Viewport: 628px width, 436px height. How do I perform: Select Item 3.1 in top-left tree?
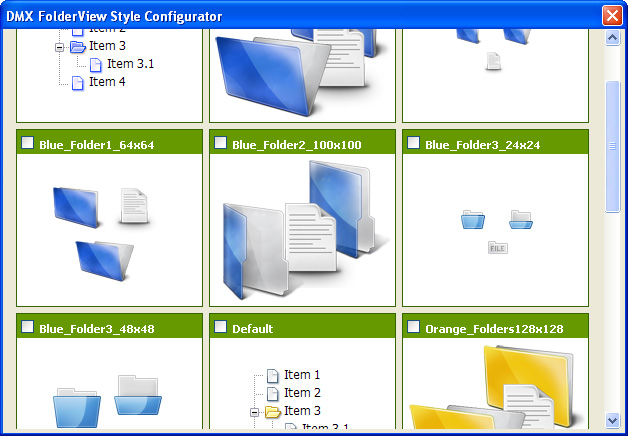131,64
